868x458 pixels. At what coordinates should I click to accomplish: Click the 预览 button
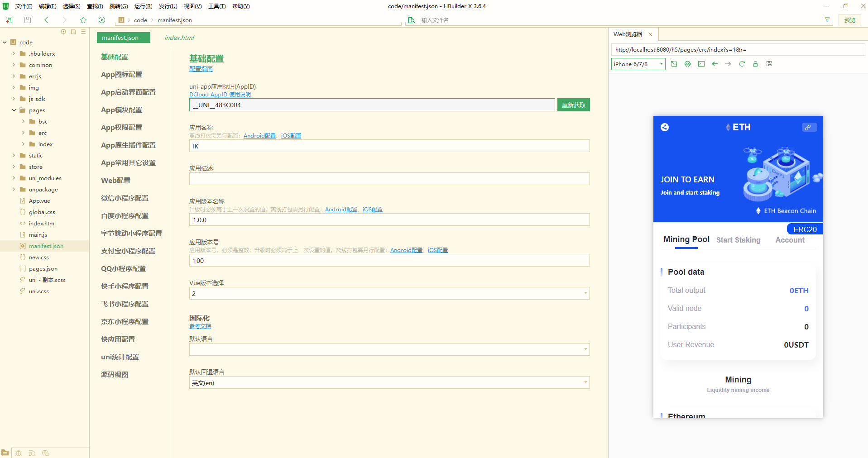850,20
